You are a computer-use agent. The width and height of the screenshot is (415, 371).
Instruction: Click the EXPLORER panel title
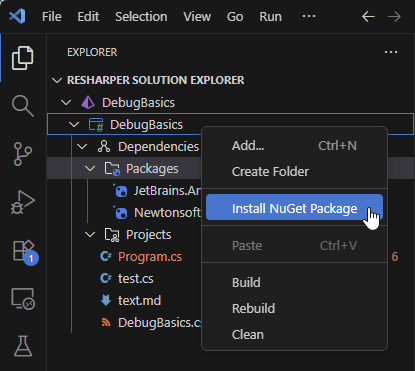[x=92, y=52]
